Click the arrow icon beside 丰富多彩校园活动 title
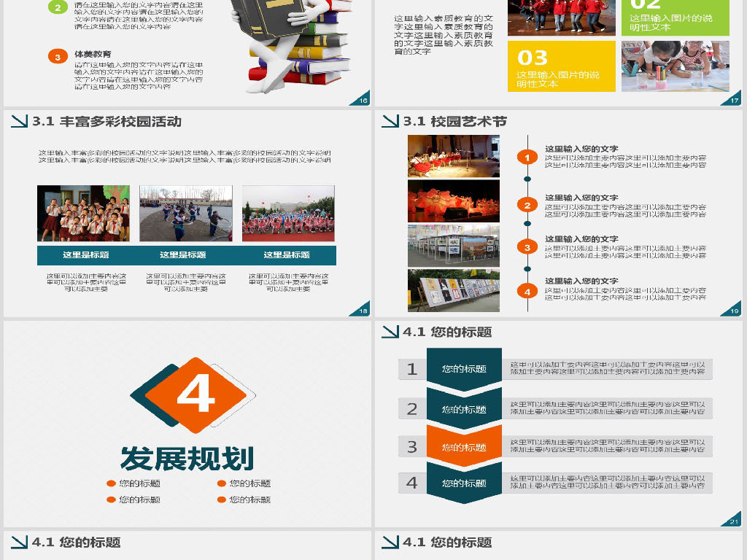 (x=20, y=121)
